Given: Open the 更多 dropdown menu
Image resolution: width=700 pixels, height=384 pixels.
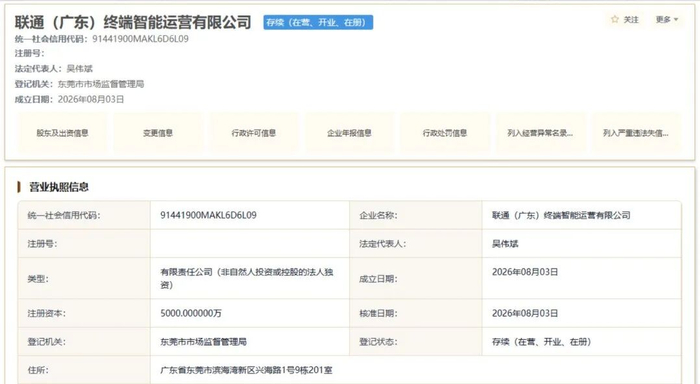Looking at the screenshot, I should (667, 20).
